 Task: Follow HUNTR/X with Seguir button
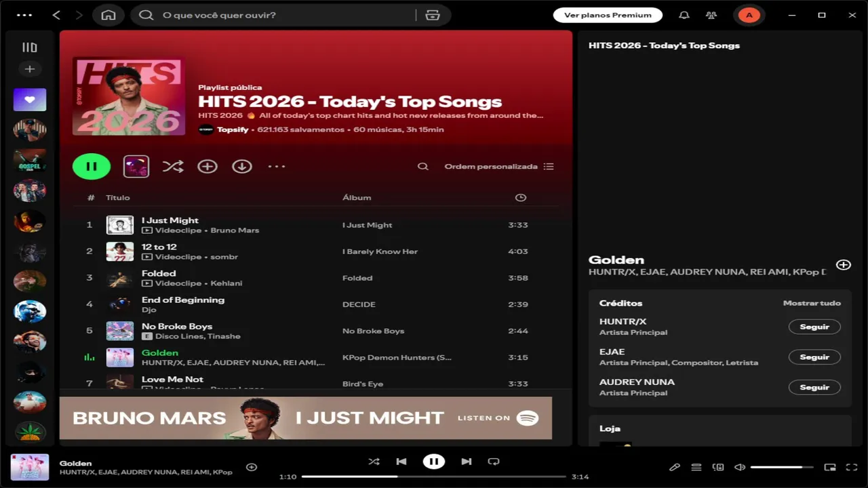814,327
